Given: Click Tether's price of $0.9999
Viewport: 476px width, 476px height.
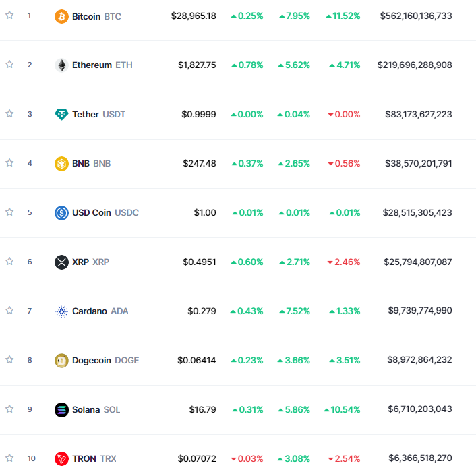Looking at the screenshot, I should click(x=199, y=114).
